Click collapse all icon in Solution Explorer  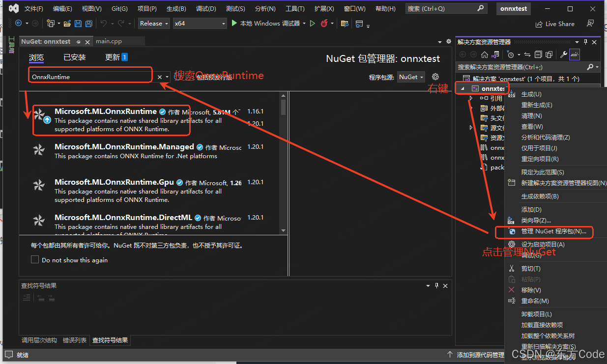click(x=538, y=55)
